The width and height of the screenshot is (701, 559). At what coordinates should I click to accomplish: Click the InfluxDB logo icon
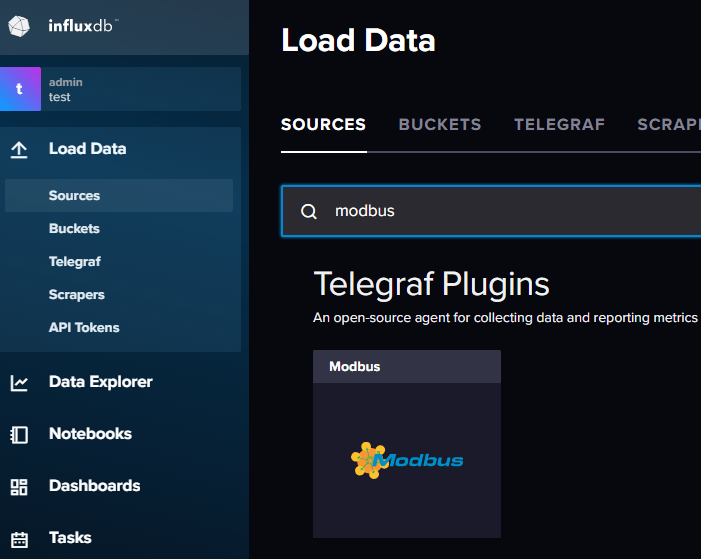tap(20, 26)
